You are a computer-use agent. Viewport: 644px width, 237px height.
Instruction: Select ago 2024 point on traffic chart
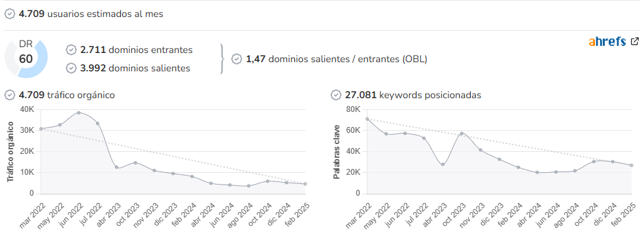coord(248,186)
